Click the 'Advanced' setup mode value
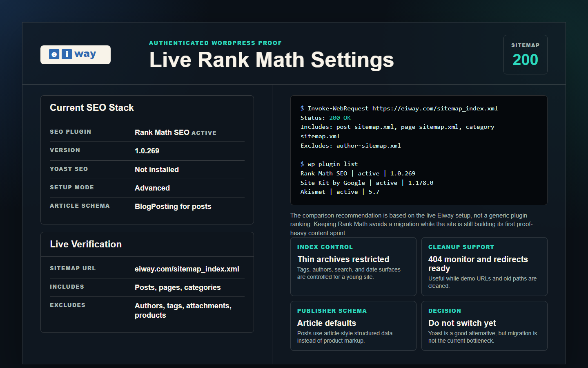The height and width of the screenshot is (368, 588). tap(152, 188)
